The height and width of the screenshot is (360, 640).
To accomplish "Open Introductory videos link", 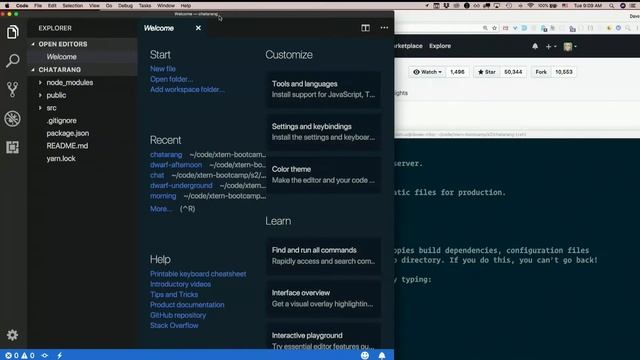I will [x=180, y=284].
